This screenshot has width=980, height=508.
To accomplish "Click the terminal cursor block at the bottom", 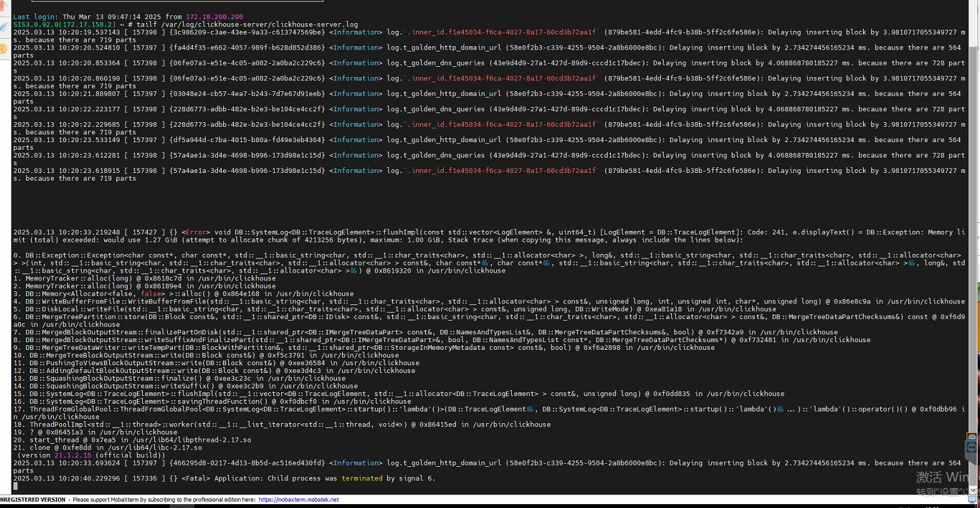I will click(x=15, y=486).
